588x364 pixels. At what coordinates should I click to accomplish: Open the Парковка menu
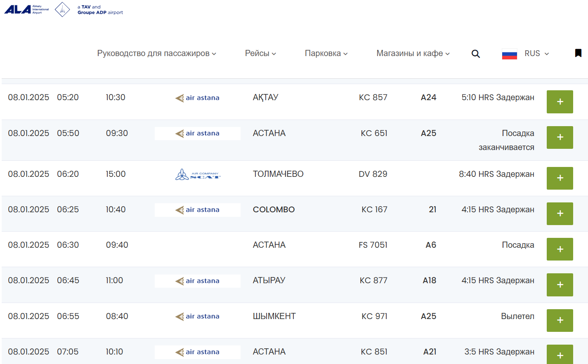pos(326,54)
